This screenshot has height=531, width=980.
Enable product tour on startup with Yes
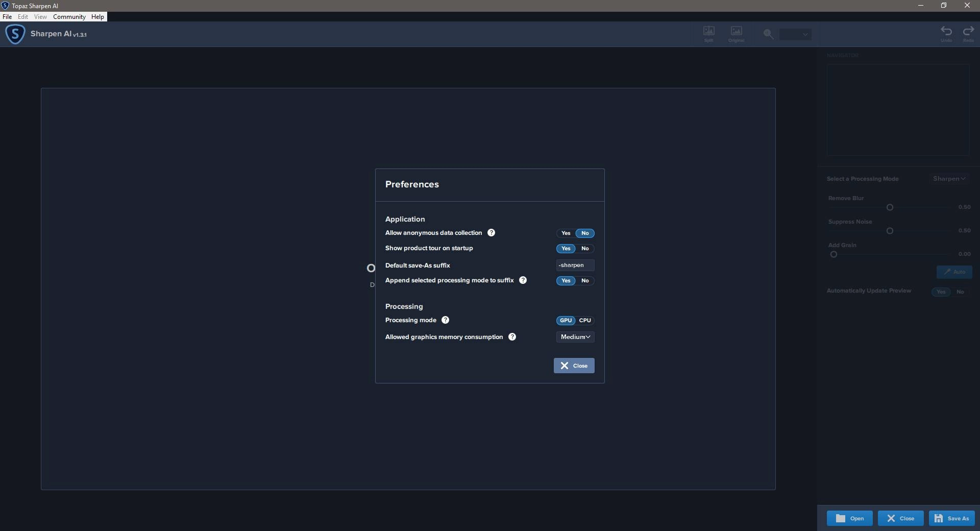click(x=566, y=249)
